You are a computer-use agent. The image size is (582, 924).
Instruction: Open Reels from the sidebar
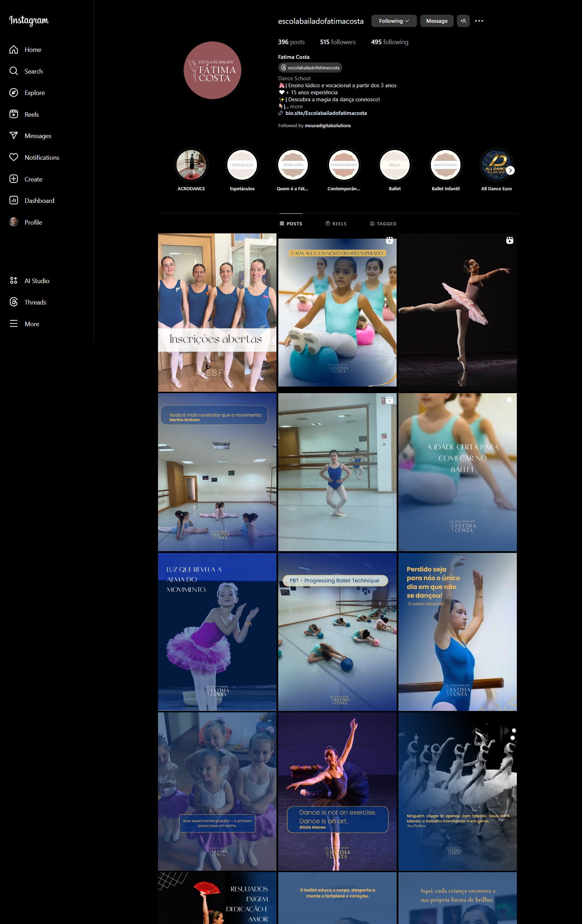pyautogui.click(x=24, y=114)
